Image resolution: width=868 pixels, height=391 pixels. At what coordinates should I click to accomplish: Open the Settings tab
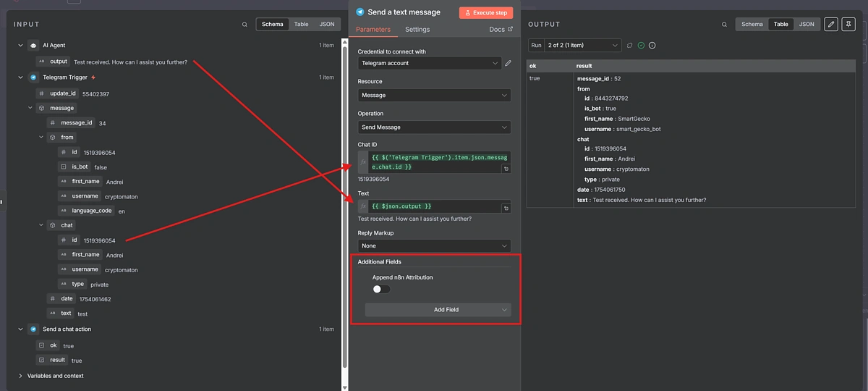(x=417, y=30)
